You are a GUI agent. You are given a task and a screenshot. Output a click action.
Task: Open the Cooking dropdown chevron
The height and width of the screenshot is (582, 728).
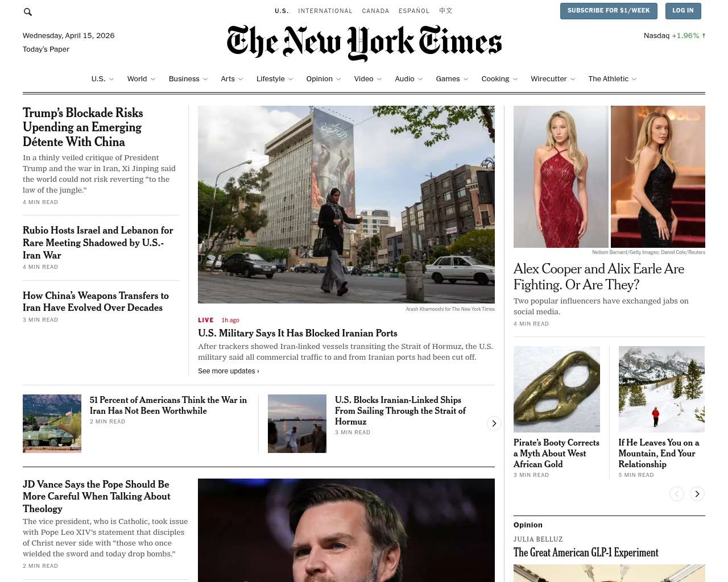click(515, 79)
